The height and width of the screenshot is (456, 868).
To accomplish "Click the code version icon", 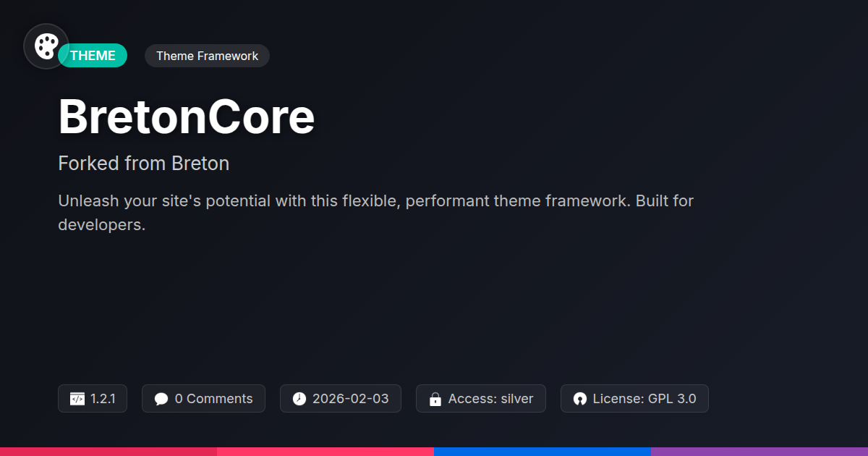I will [77, 399].
